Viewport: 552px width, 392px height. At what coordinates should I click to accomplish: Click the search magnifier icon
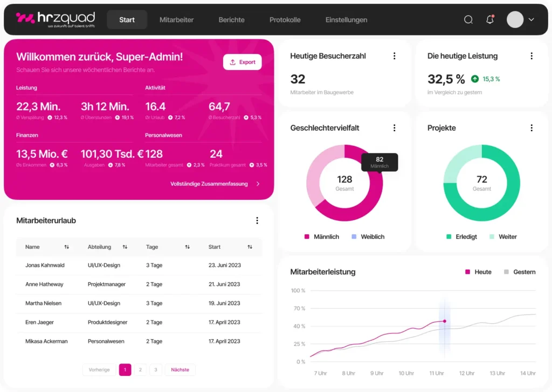[468, 20]
